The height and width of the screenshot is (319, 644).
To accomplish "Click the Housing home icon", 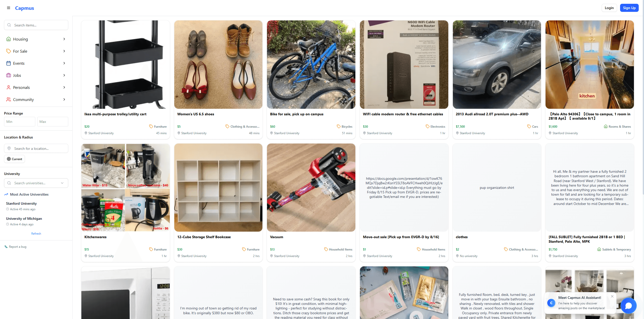I will click(x=9, y=39).
